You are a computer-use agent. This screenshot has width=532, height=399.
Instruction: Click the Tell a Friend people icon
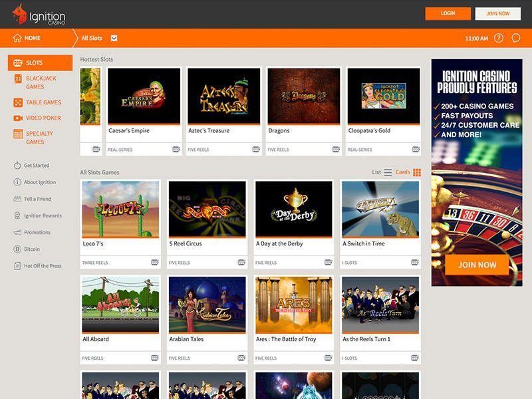click(17, 199)
